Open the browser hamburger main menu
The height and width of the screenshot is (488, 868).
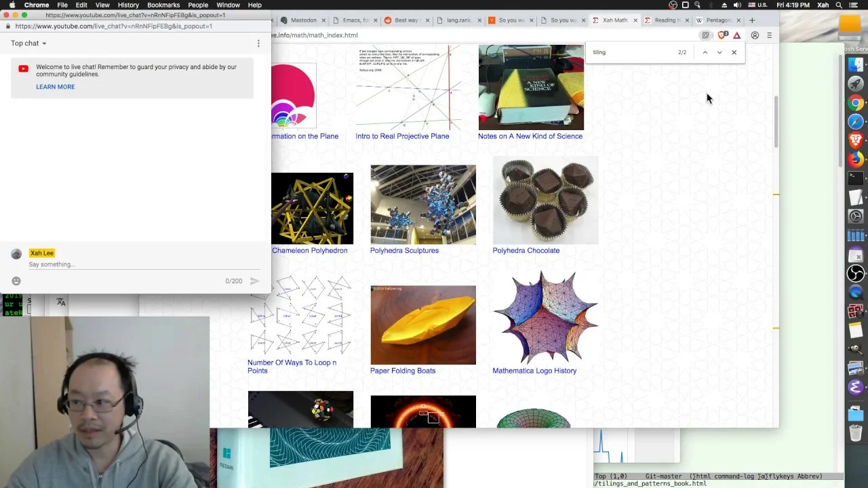click(769, 35)
